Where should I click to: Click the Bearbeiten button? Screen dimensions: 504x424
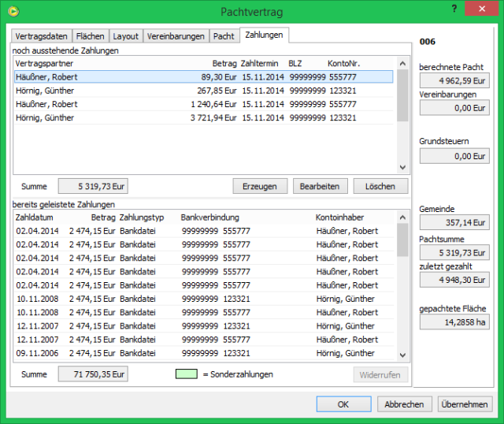click(320, 186)
